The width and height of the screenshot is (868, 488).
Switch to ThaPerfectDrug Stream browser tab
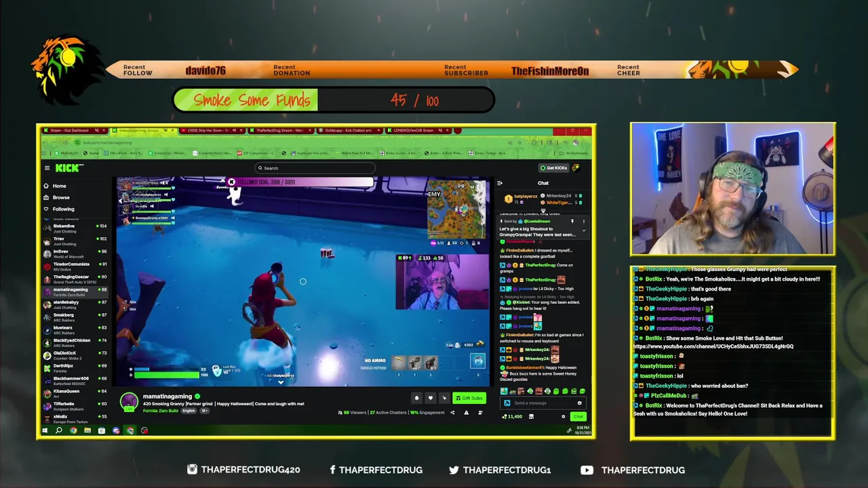pos(281,130)
